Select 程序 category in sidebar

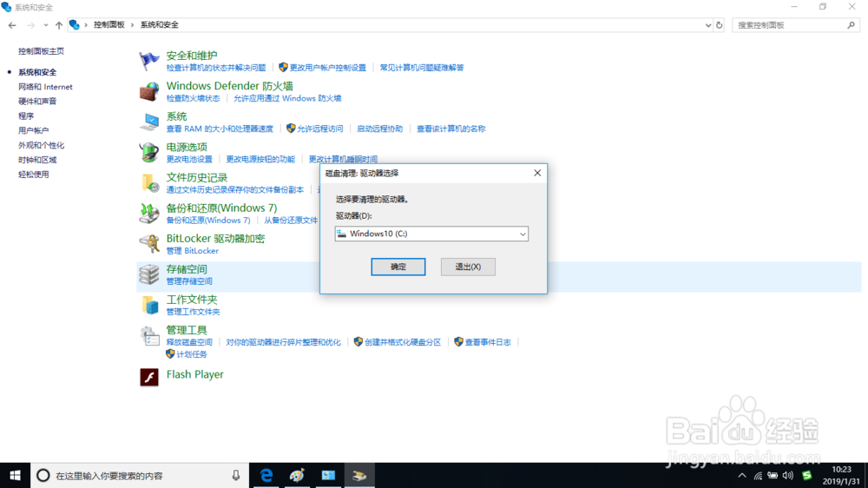26,115
